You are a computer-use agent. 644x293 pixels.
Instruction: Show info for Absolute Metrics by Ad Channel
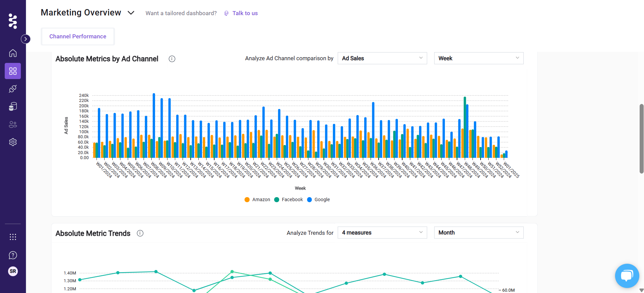tap(172, 59)
